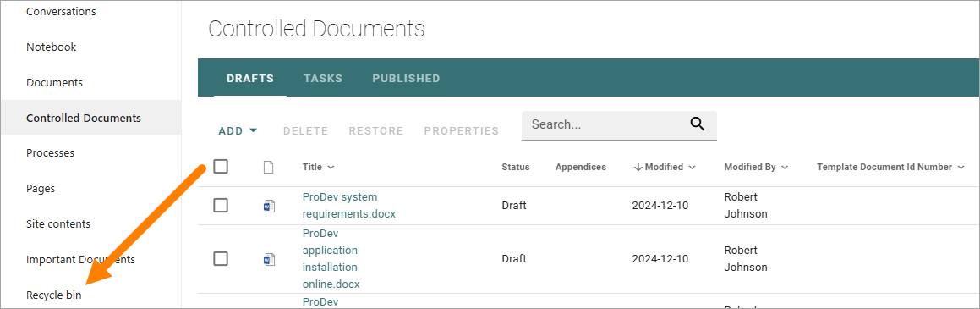The image size is (980, 309).
Task: Click Robert Johnson in application installation row
Action: coord(746,258)
